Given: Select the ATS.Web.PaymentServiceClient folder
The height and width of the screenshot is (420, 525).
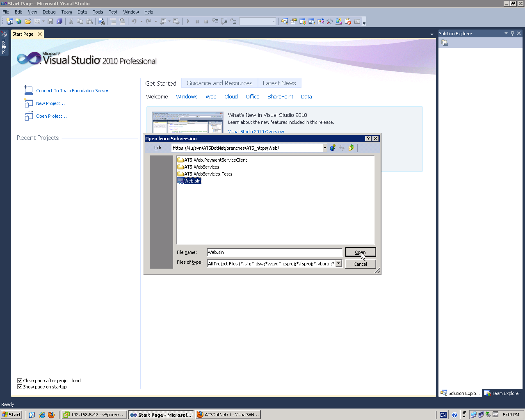Looking at the screenshot, I should (212, 160).
